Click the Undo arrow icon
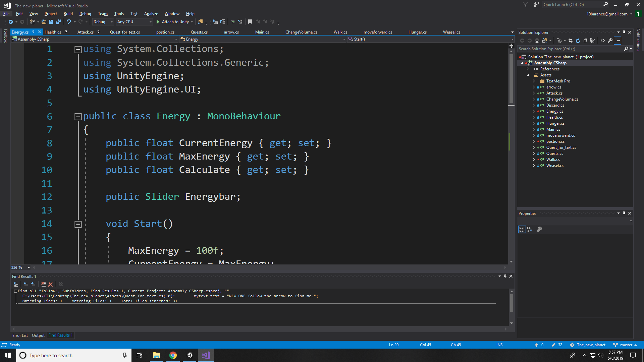This screenshot has width=644, height=362. tap(68, 22)
